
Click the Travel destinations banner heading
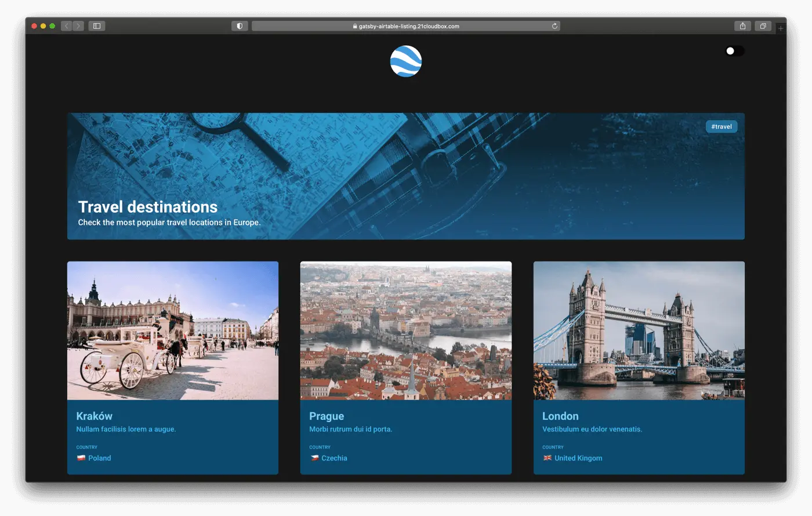point(148,207)
